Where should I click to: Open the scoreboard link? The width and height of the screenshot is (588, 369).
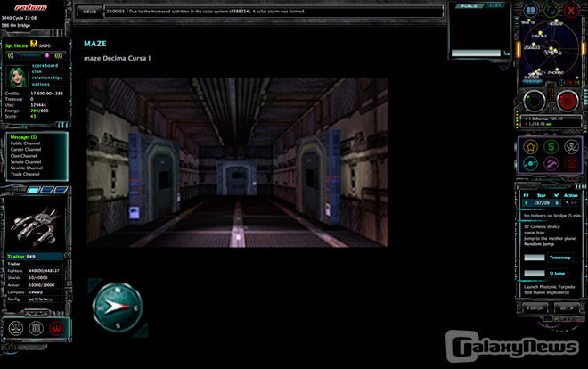tap(45, 66)
